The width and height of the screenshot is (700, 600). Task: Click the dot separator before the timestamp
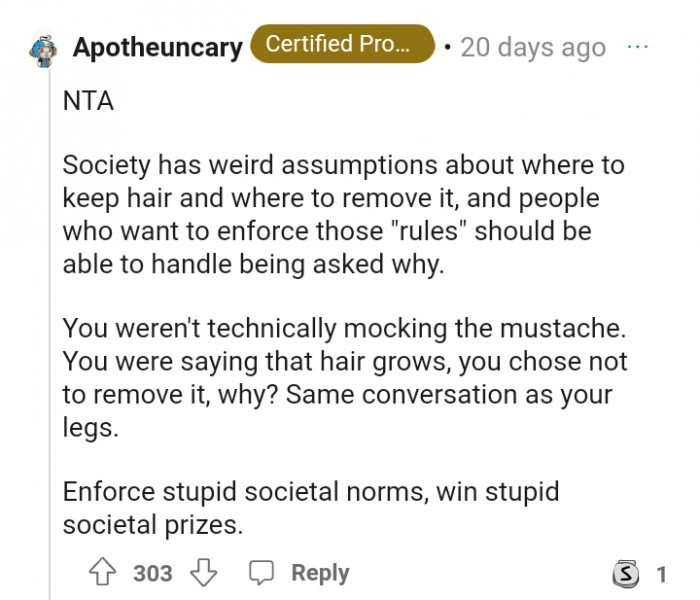point(447,48)
